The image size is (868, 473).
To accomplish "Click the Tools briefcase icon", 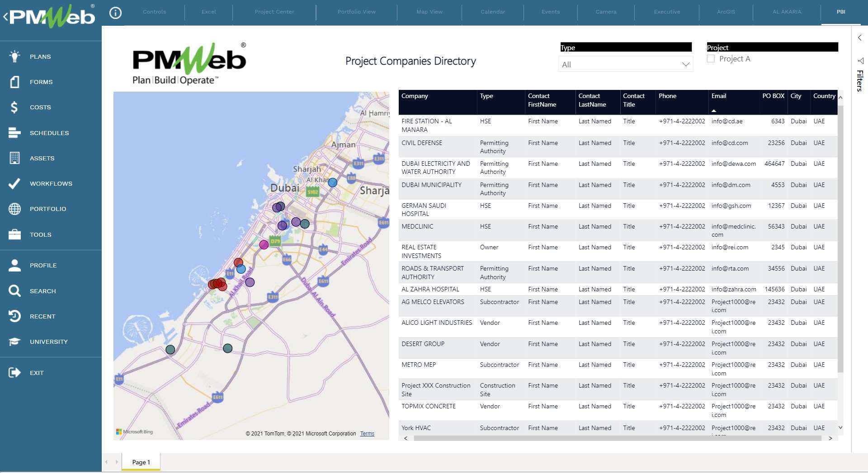I will click(14, 234).
